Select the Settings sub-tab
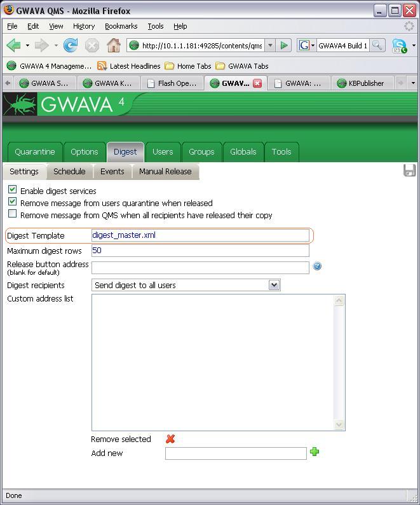The image size is (420, 505). [x=24, y=171]
